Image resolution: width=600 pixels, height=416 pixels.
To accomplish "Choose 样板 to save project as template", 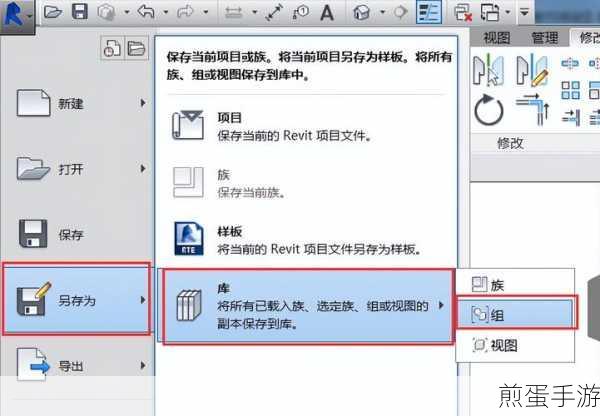I will (x=306, y=240).
